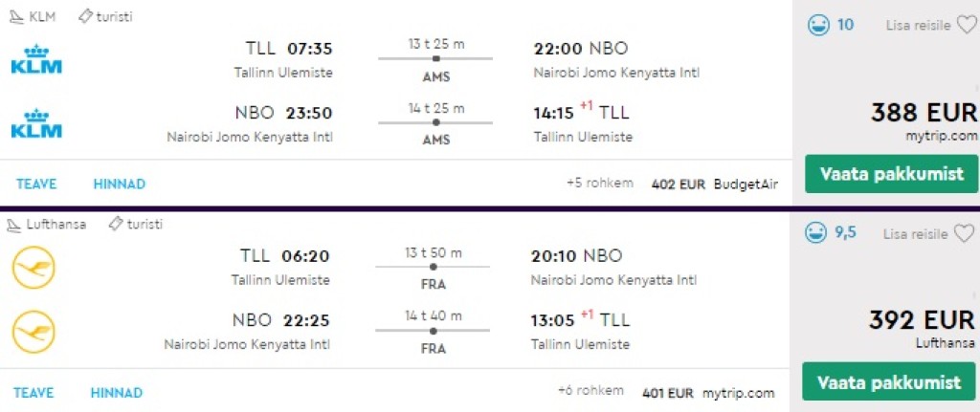The width and height of the screenshot is (980, 412).
Task: Select the 402 EUR BudgetAir offer
Action: 714,184
